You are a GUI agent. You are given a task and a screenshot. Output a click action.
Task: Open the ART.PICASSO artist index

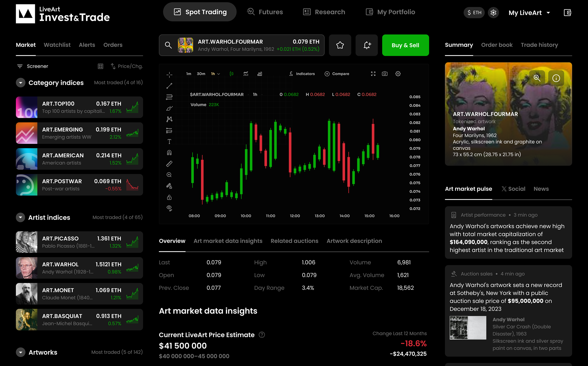(x=79, y=242)
